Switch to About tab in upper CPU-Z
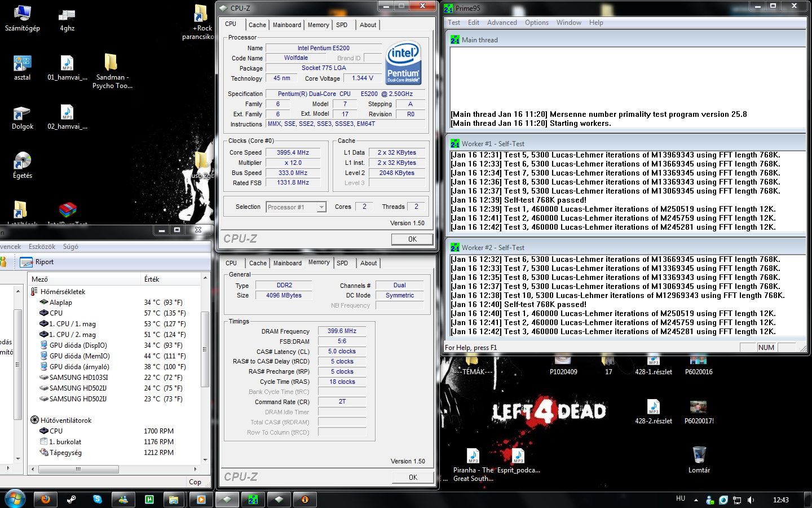This screenshot has width=812, height=508. pos(368,25)
